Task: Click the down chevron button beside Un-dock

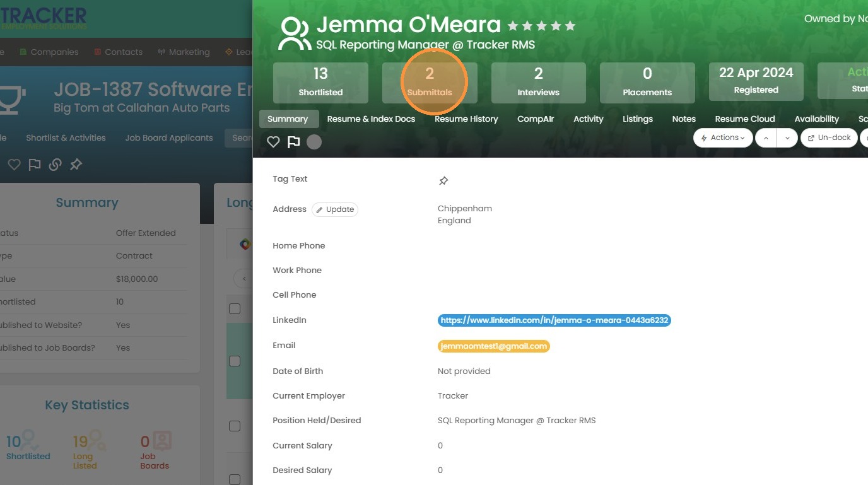Action: pyautogui.click(x=787, y=137)
